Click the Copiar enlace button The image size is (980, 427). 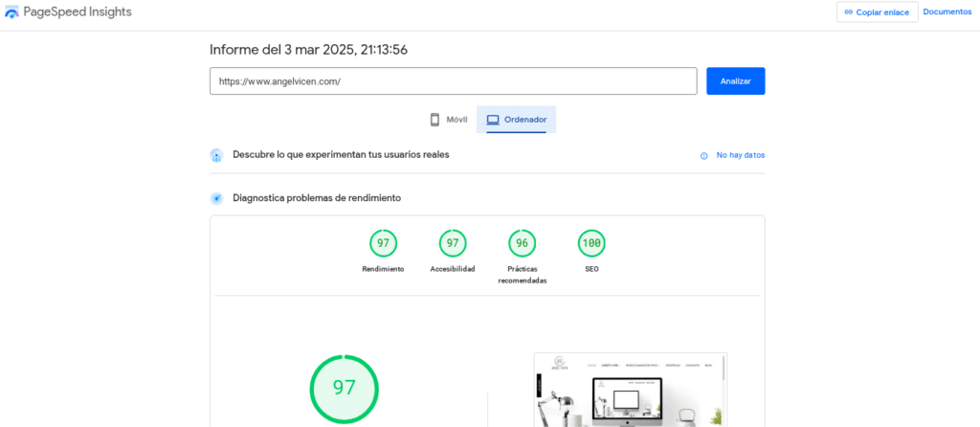pyautogui.click(x=877, y=11)
